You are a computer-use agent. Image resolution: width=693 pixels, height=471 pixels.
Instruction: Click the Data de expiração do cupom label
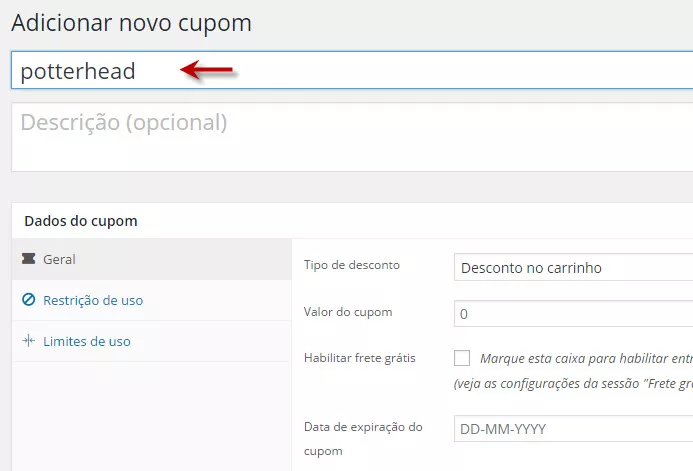tap(363, 439)
